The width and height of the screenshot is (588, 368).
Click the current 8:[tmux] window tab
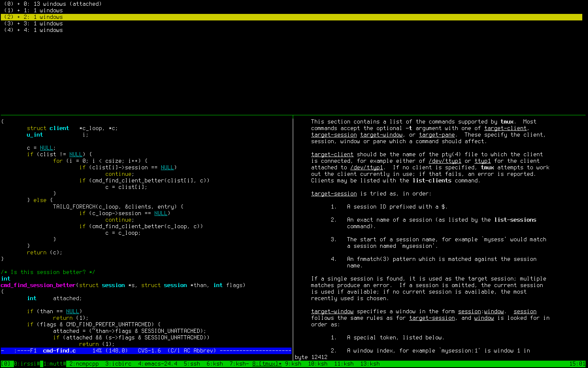coord(267,364)
